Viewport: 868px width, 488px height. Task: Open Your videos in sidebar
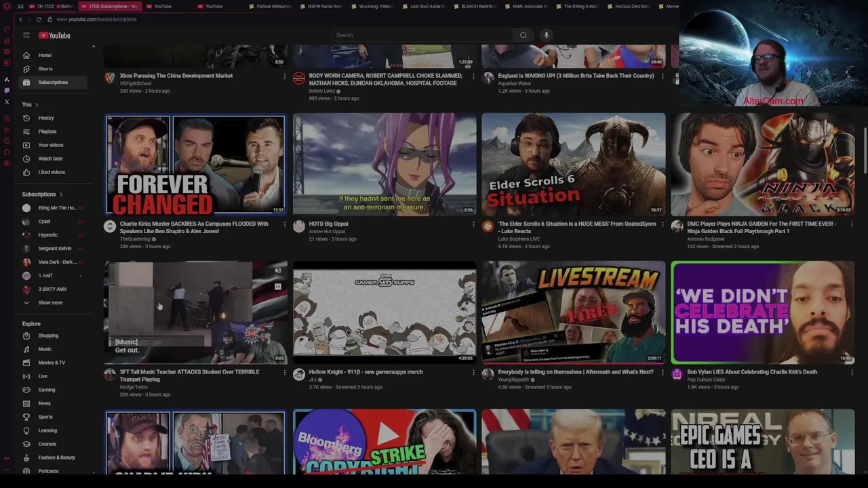point(53,145)
